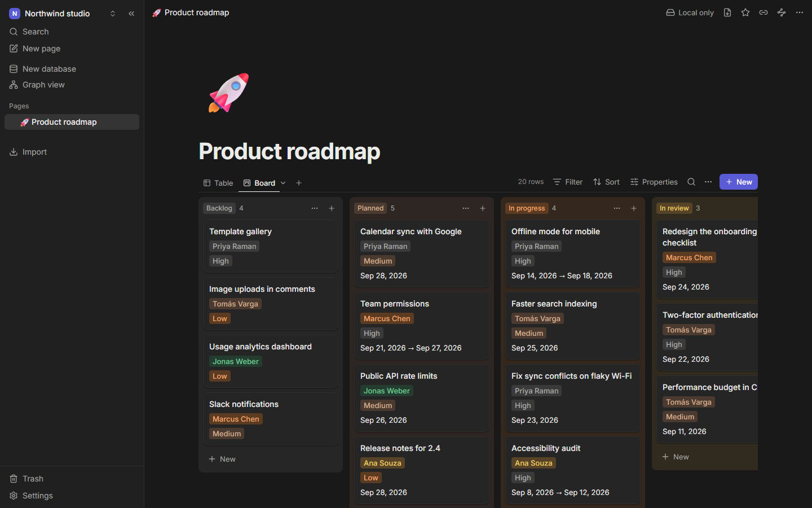
Task: Expand the Board view dropdown chevron
Action: click(283, 183)
